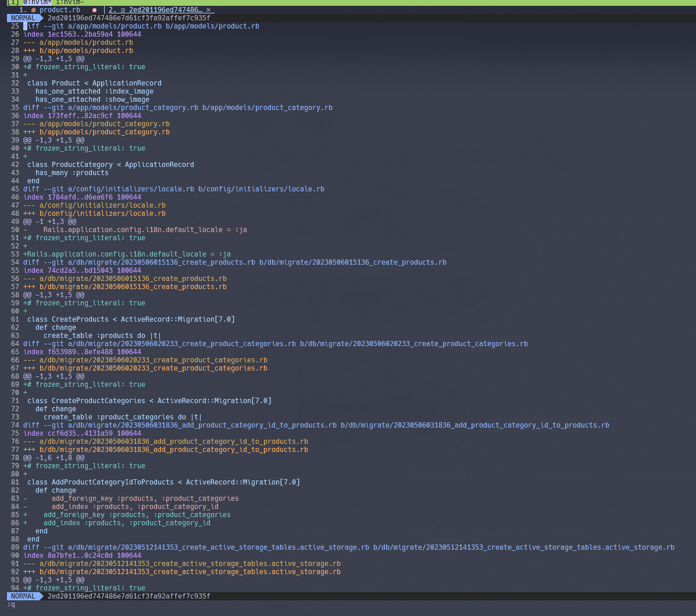
Task: Click the '@@ -1 +1,3 @@' hunk header
Action: coord(50,222)
